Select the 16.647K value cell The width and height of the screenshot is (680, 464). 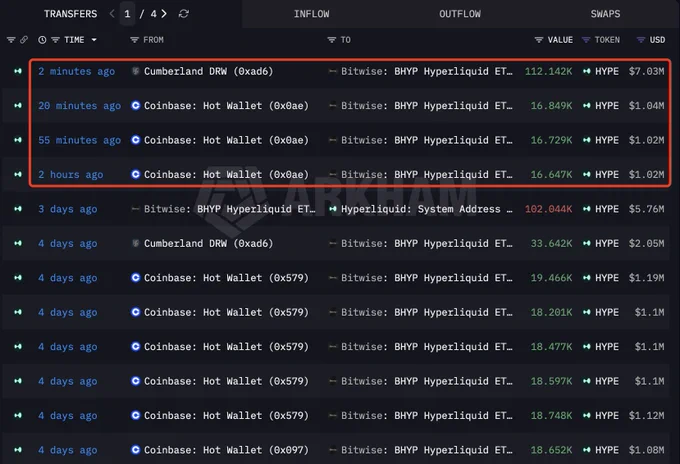tap(552, 174)
